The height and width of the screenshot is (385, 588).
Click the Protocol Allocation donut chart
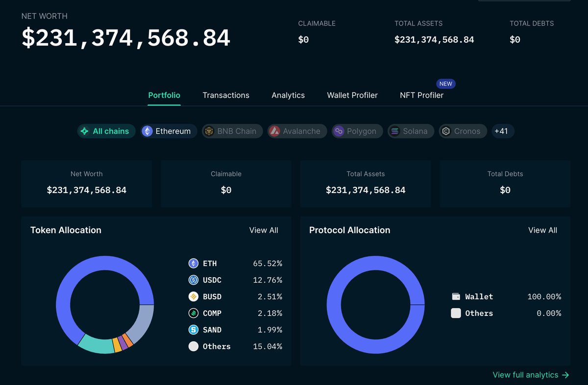(x=375, y=305)
